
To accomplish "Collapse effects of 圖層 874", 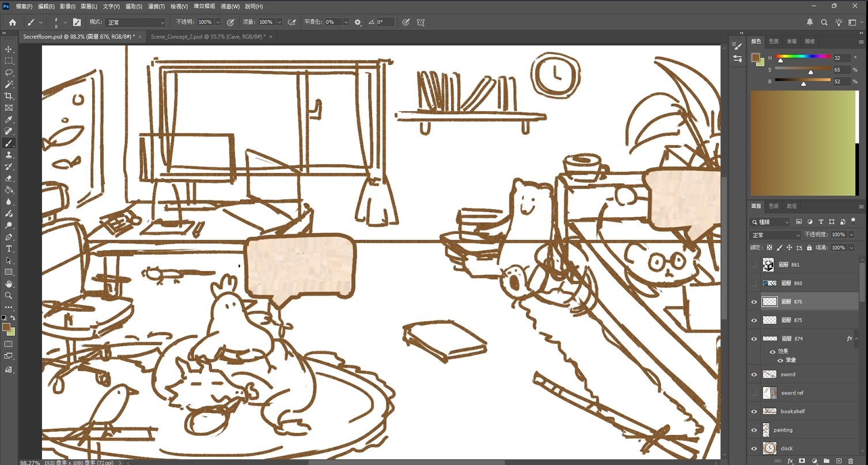I will (x=856, y=339).
